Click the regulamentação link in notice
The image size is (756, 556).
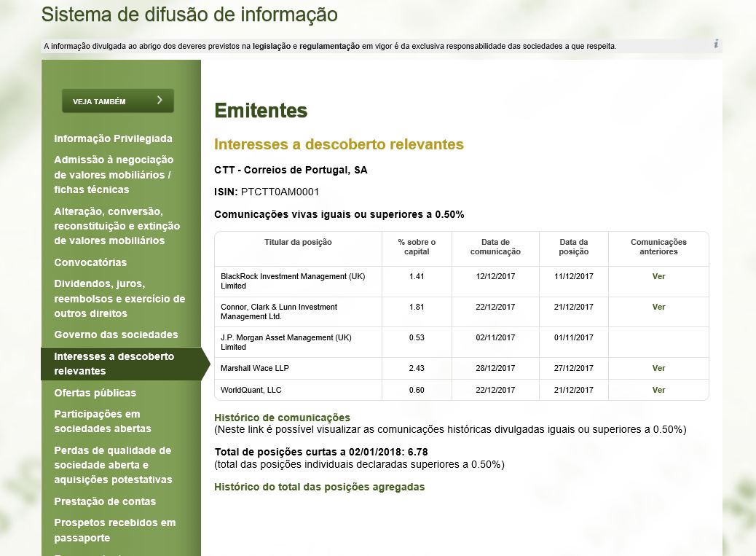click(x=329, y=47)
